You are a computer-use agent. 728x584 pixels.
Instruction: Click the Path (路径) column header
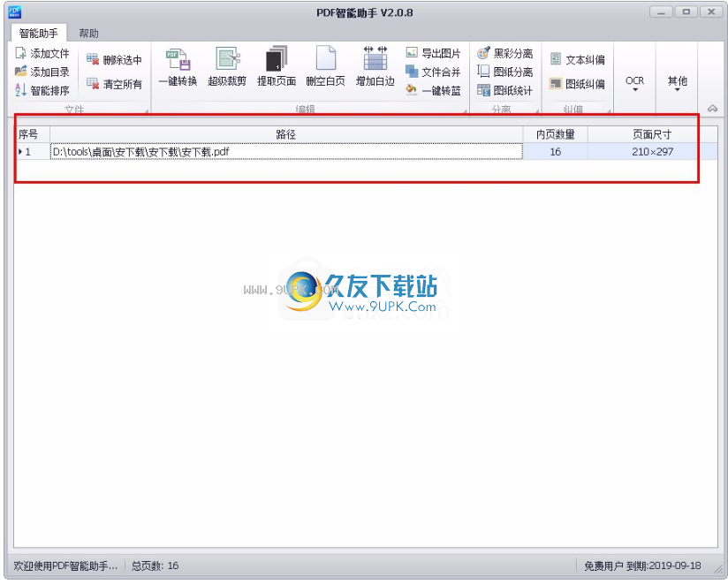pyautogui.click(x=286, y=134)
